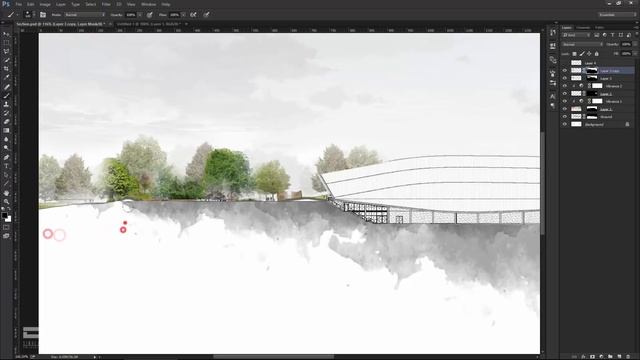Open the Essentials workspace dropdown

(x=617, y=15)
